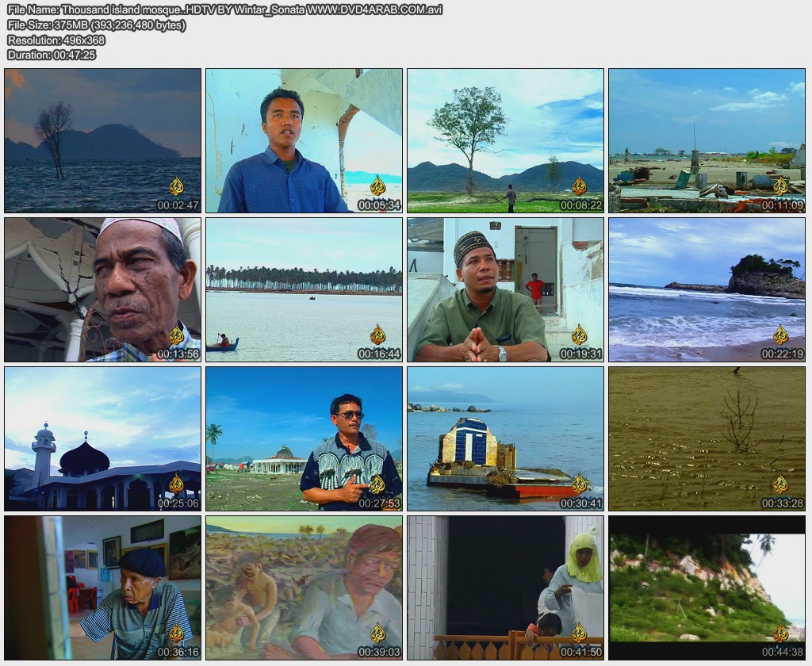Click the man in green shirt thumbnail at 00:19:31

(x=505, y=289)
